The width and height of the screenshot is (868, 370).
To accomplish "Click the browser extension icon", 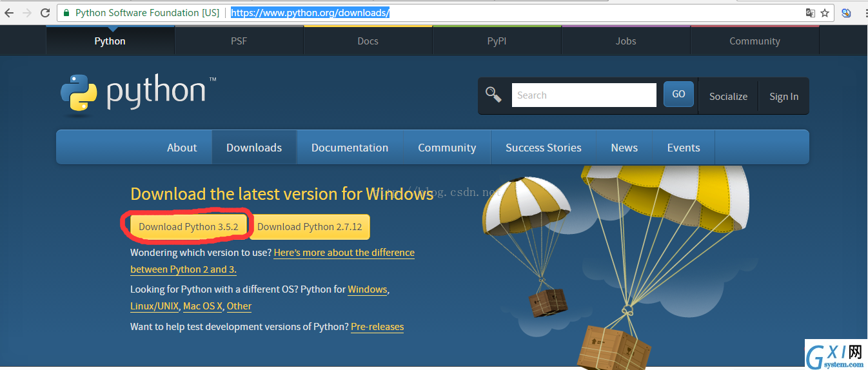I will click(846, 13).
